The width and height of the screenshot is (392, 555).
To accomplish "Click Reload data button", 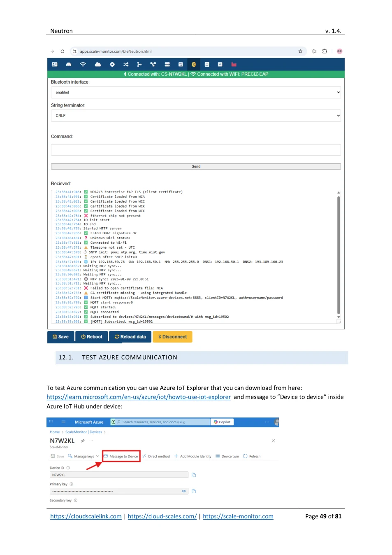I will [130, 337].
